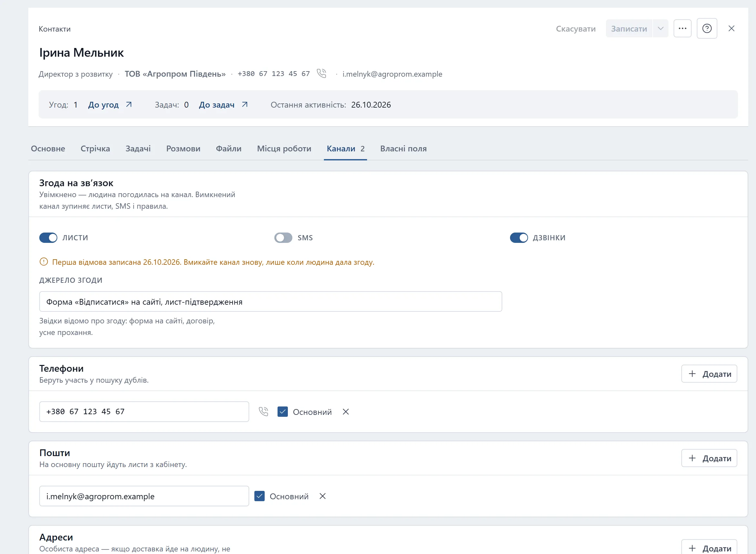Switch to the Основне tab

pos(48,148)
